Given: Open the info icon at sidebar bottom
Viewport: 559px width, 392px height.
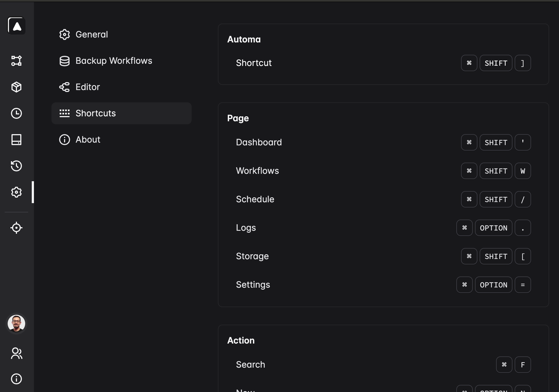Looking at the screenshot, I should (x=16, y=379).
